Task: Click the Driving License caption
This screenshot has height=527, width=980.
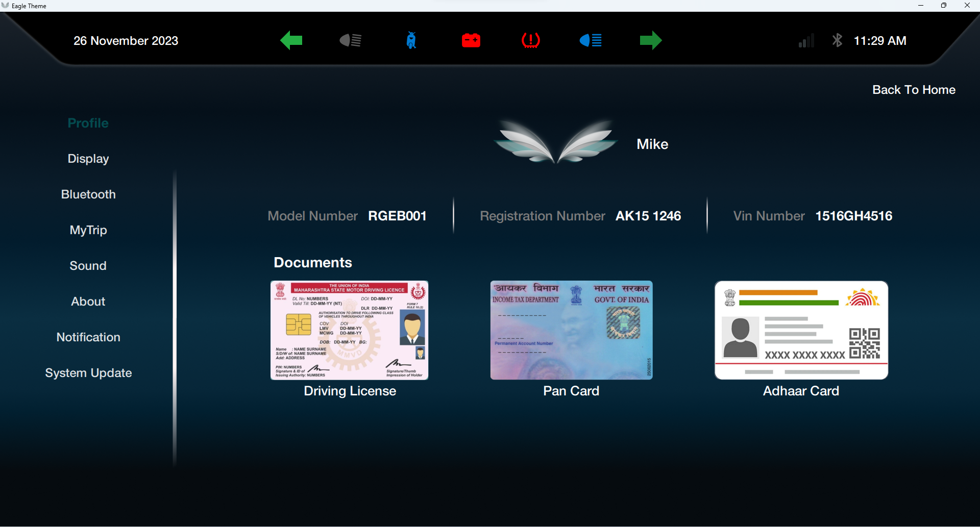Action: [350, 391]
